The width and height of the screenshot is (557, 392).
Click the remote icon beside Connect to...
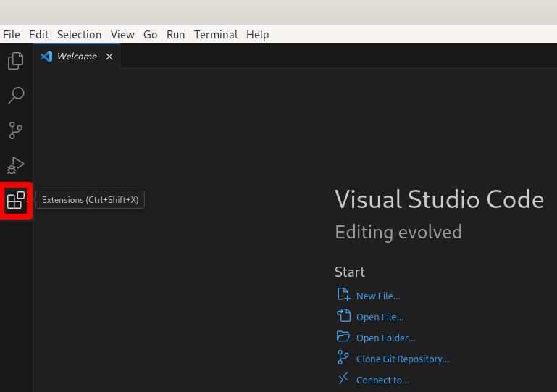pyautogui.click(x=343, y=379)
